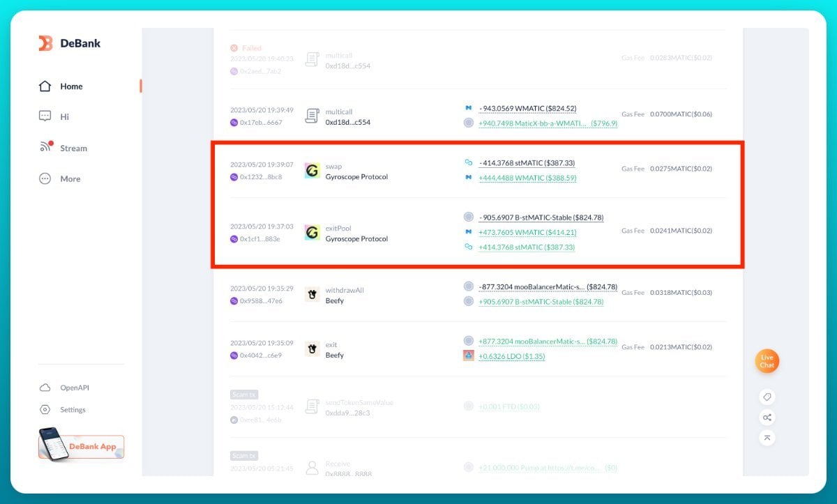The width and height of the screenshot is (837, 504).
Task: Click the contract icon in sendTokenSameValue row
Action: point(312,407)
